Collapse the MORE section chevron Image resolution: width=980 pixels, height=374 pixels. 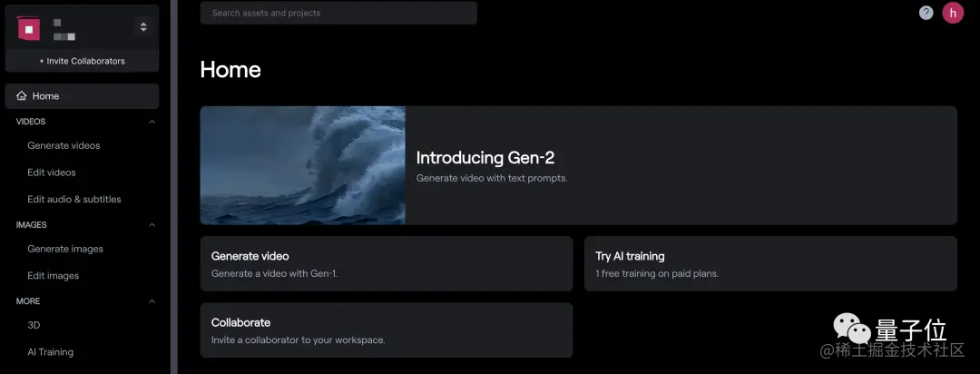pos(152,301)
